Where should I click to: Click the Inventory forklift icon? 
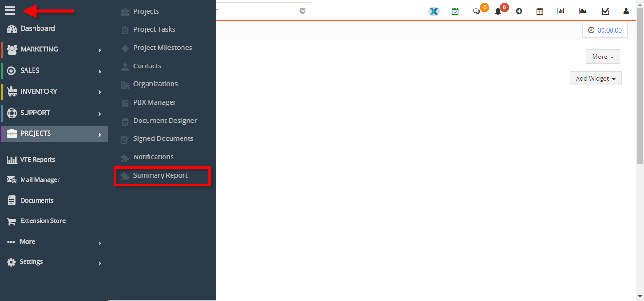tap(12, 92)
